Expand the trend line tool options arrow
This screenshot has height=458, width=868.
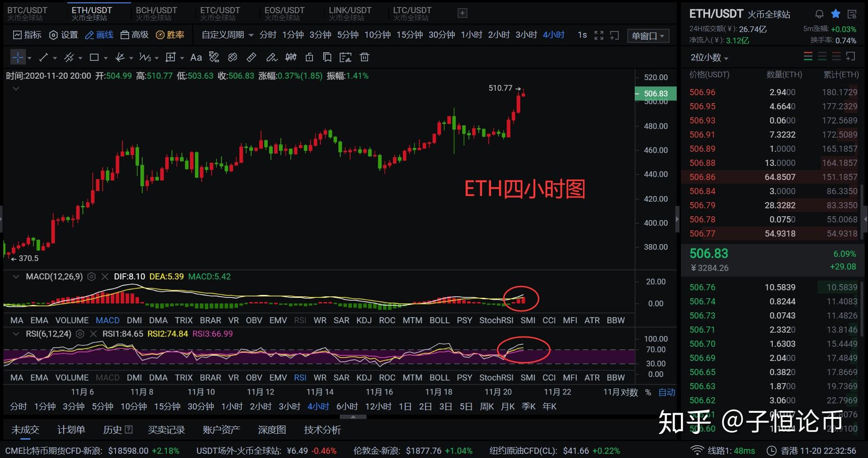tap(55, 58)
